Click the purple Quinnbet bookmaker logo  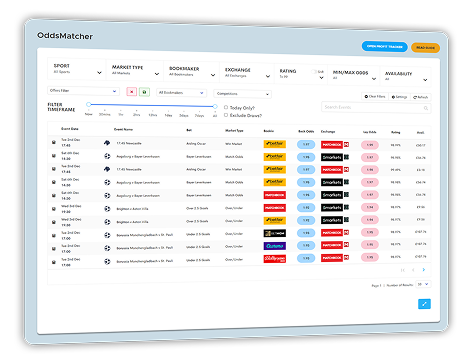pyautogui.click(x=275, y=246)
